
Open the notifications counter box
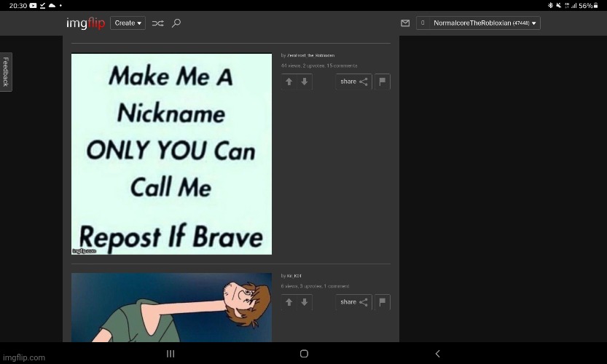(x=423, y=23)
